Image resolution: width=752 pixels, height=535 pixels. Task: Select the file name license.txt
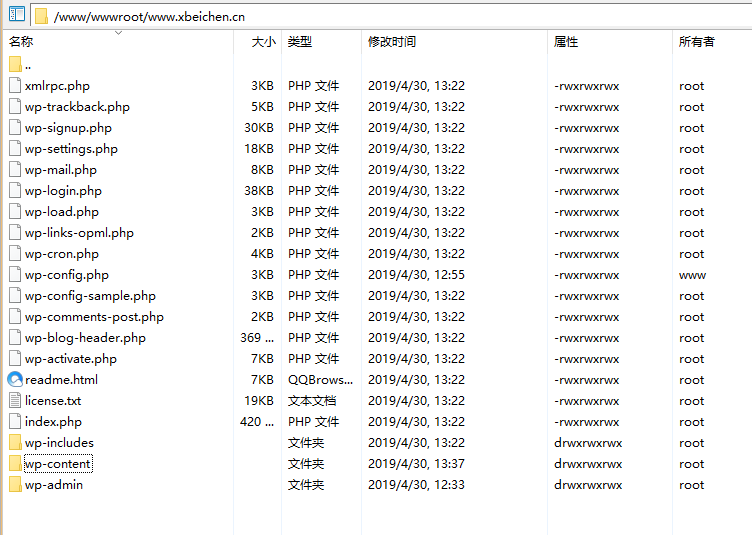pos(53,401)
